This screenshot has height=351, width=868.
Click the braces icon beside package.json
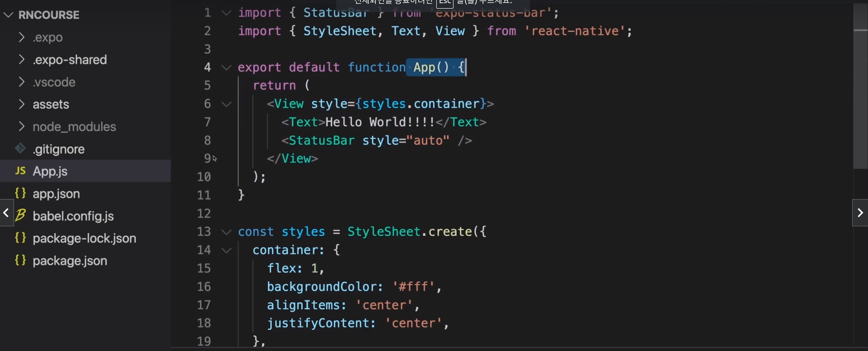click(x=20, y=260)
